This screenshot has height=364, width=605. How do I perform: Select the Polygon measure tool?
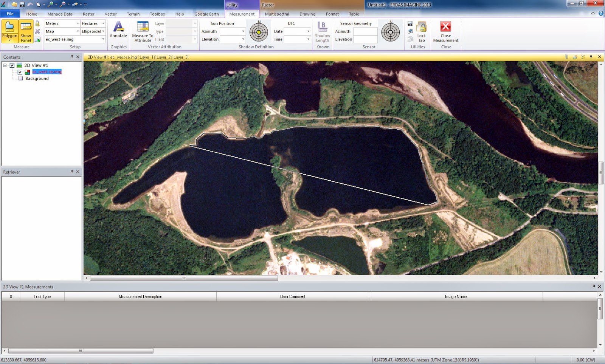9,31
